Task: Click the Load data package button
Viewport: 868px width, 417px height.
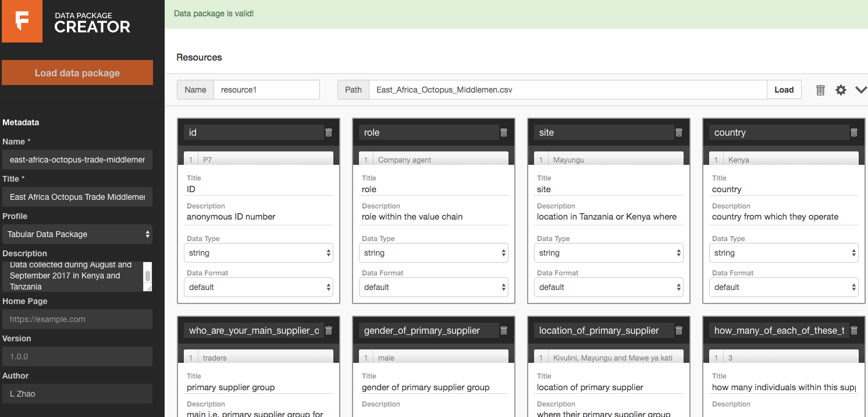Action: (77, 73)
